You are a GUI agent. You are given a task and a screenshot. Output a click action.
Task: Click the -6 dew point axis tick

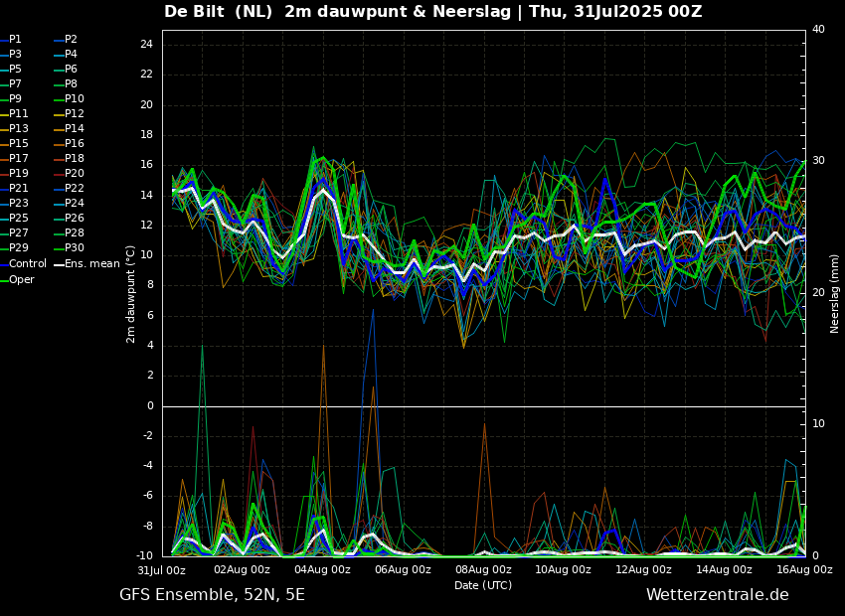pyautogui.click(x=148, y=496)
